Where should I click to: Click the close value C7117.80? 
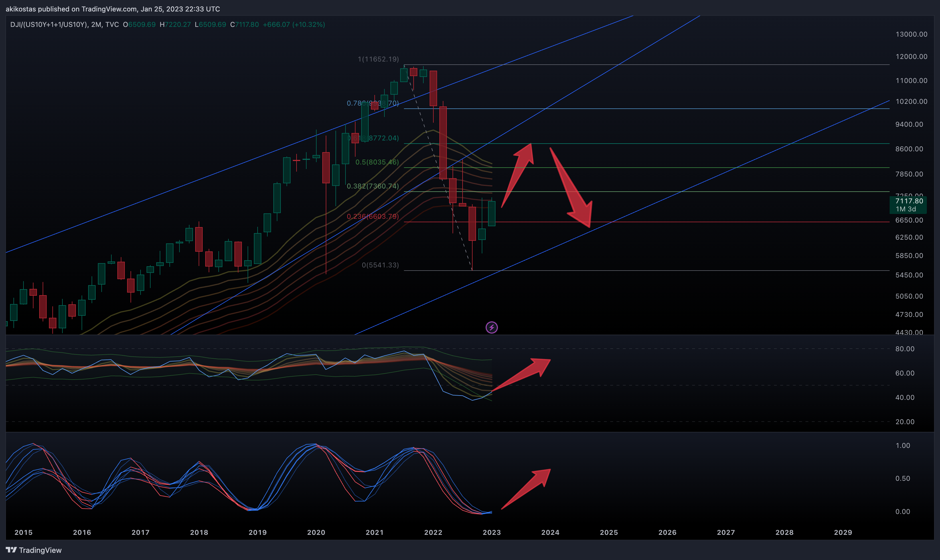point(244,25)
